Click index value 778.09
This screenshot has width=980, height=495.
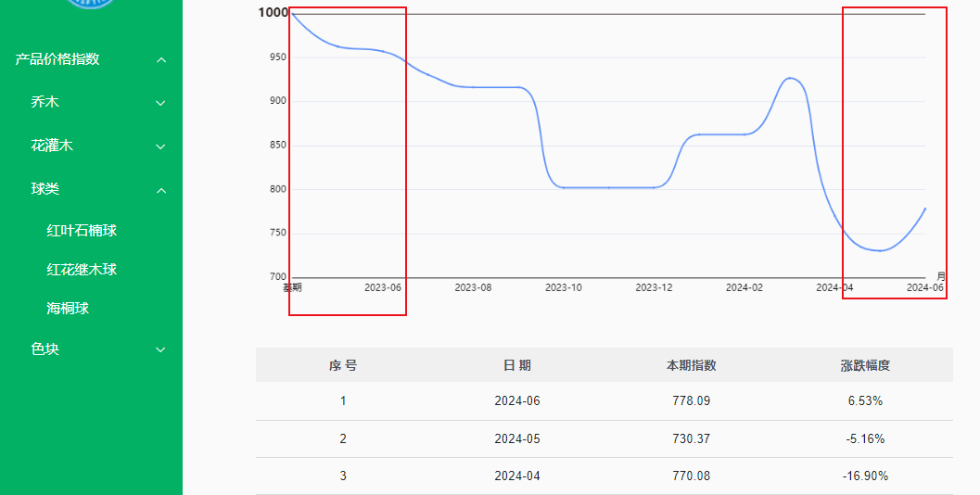[x=692, y=401]
